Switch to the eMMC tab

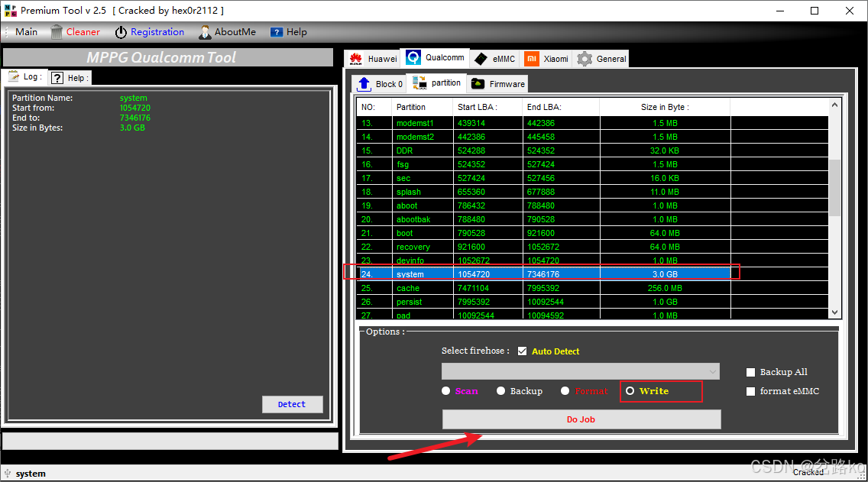point(495,59)
